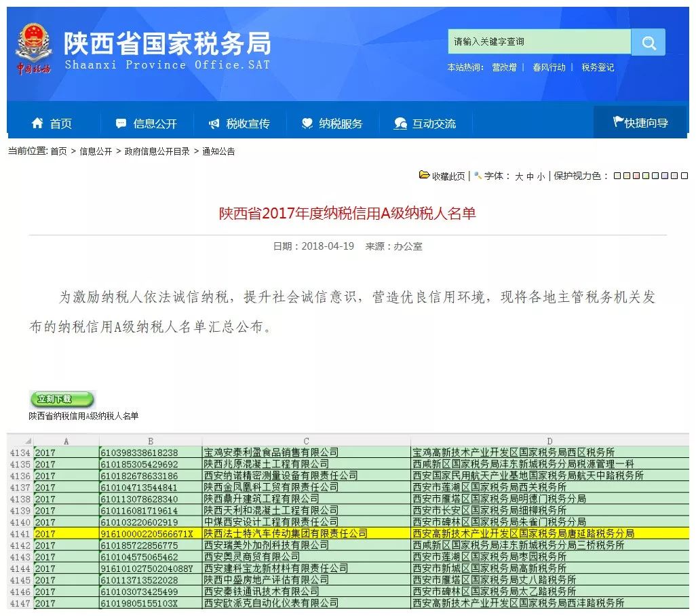Click the article title 陕西省2017年度纳税信用A级纳税人名单
Image resolution: width=696 pixels, height=616 pixels.
(x=347, y=214)
